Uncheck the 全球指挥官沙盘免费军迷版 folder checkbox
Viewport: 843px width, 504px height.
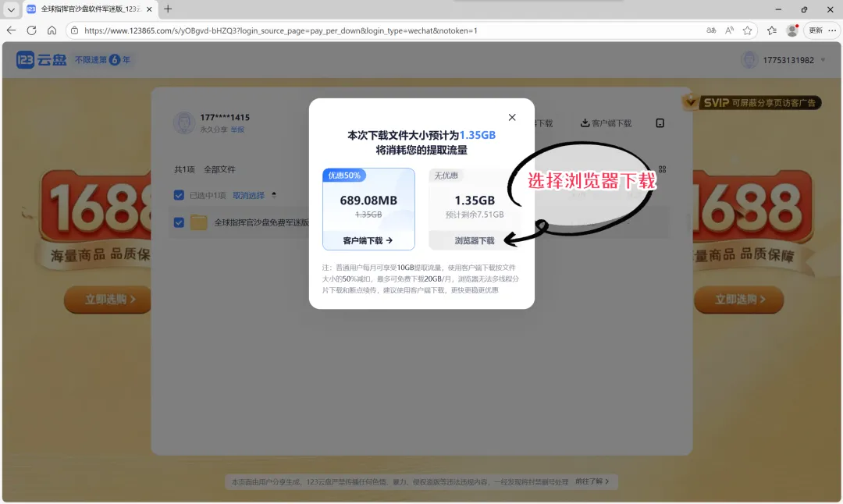[x=179, y=222]
